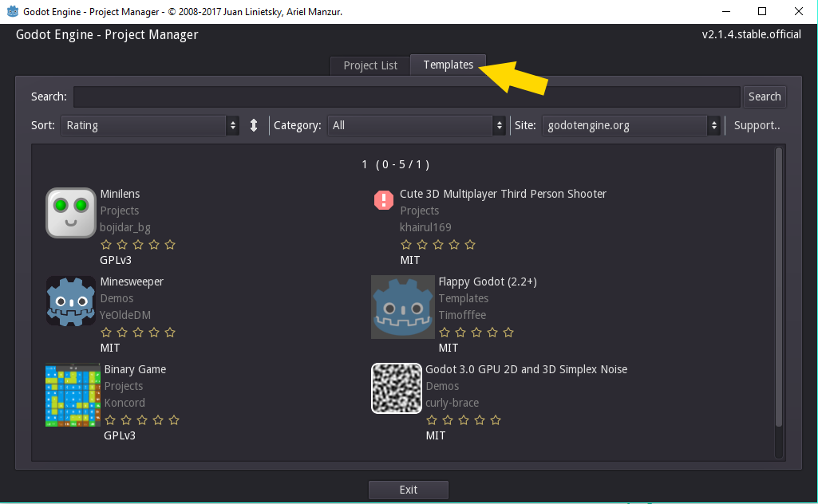Click the MIT license under Flappy Godot

tap(449, 348)
